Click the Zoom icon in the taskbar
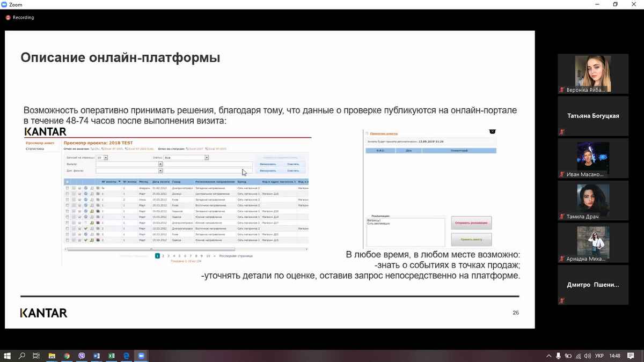644x362 pixels. pos(142,356)
